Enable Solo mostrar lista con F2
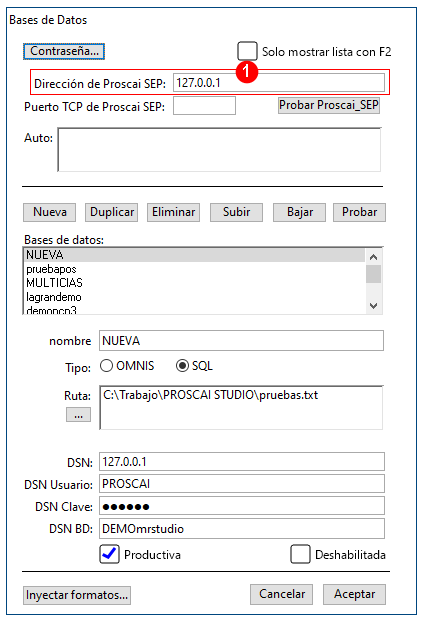 247,51
